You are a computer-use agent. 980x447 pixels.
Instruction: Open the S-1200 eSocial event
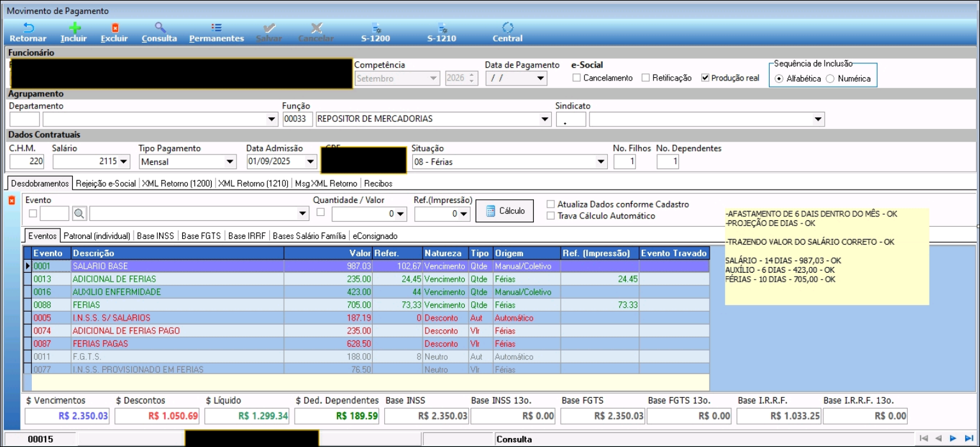click(x=376, y=33)
